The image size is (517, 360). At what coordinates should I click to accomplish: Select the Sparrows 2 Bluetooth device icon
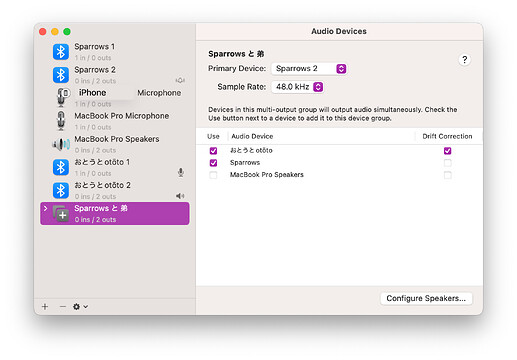pos(61,75)
